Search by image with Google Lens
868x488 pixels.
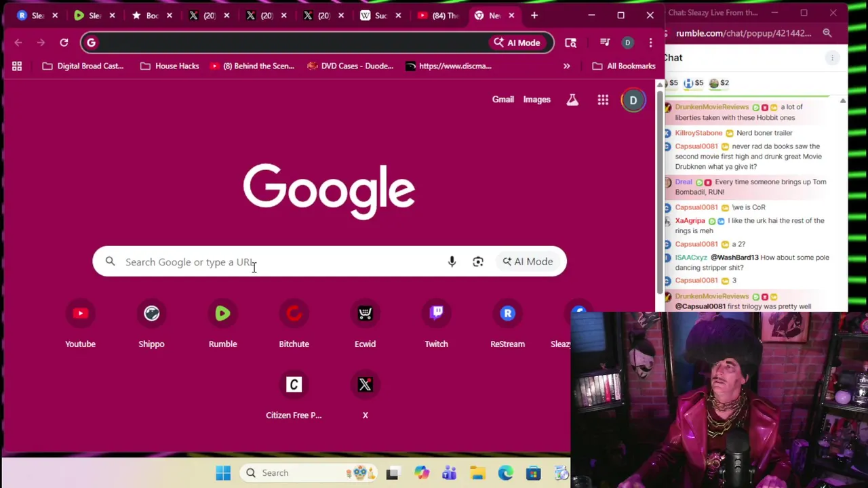(x=478, y=262)
